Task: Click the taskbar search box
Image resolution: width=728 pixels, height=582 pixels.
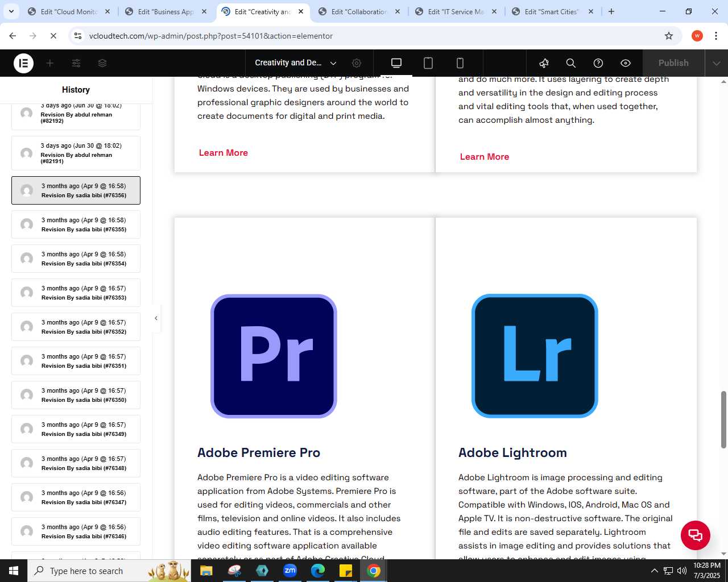Action: point(109,571)
